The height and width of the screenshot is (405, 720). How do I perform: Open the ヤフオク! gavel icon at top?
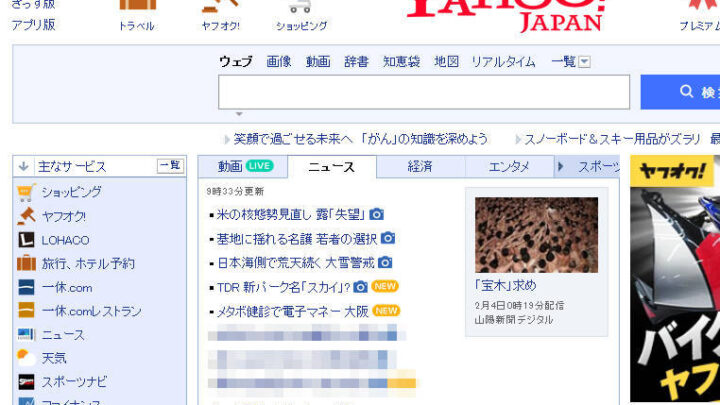(220, 6)
